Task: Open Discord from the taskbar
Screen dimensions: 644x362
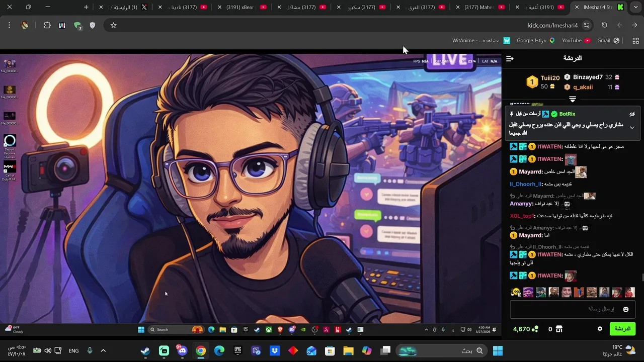Action: click(182, 351)
